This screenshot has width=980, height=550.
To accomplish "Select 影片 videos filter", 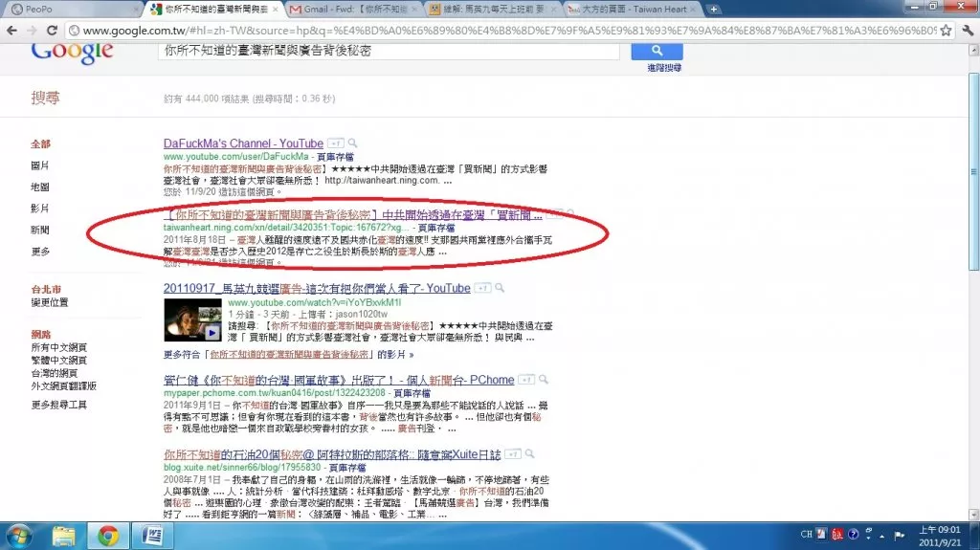I will [40, 209].
